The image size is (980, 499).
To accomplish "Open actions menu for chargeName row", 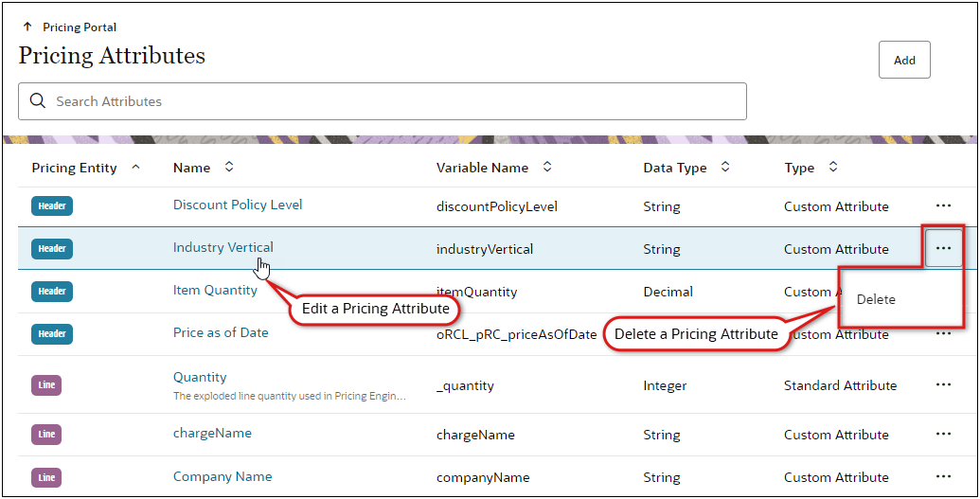I will click(x=943, y=434).
